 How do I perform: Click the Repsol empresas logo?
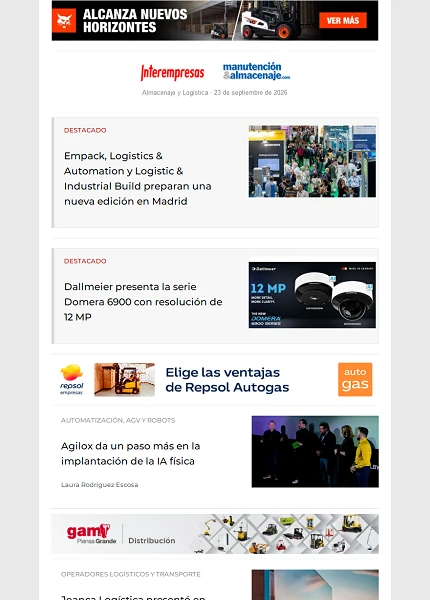pos(72,379)
